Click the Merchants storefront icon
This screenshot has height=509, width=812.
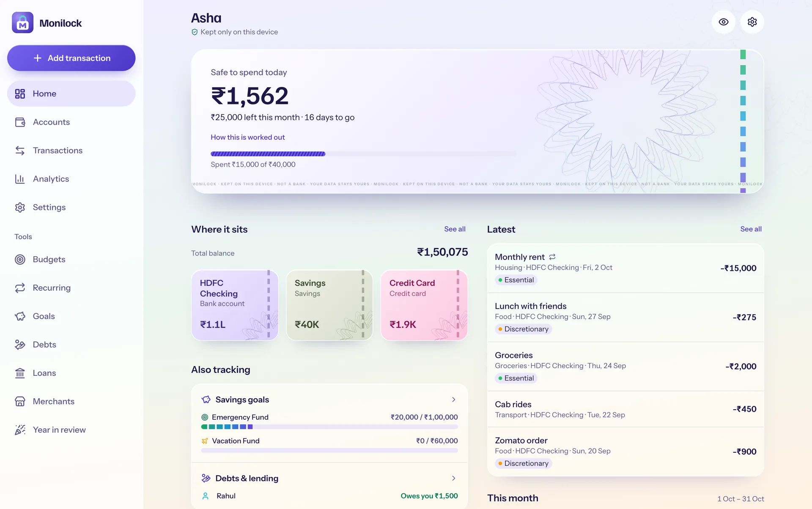(20, 401)
